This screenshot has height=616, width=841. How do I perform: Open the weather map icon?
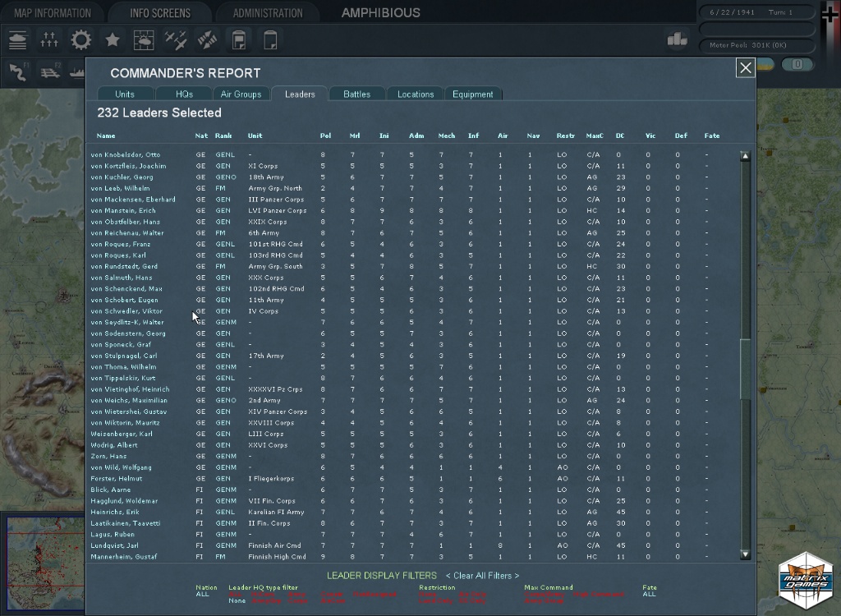[144, 39]
